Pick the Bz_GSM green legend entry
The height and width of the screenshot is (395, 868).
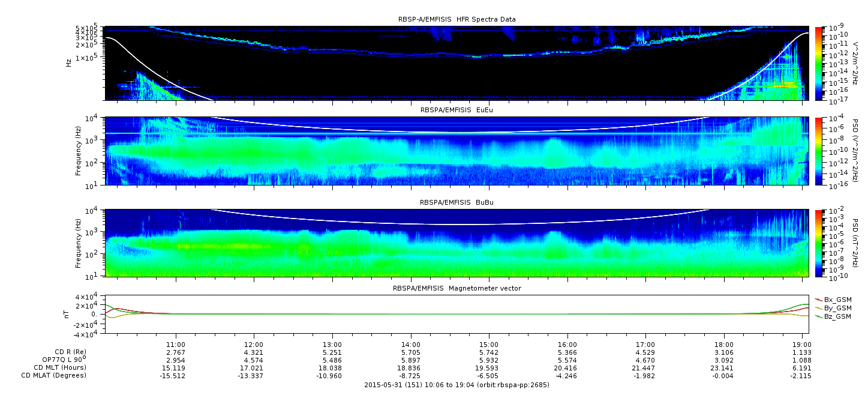[x=836, y=316]
